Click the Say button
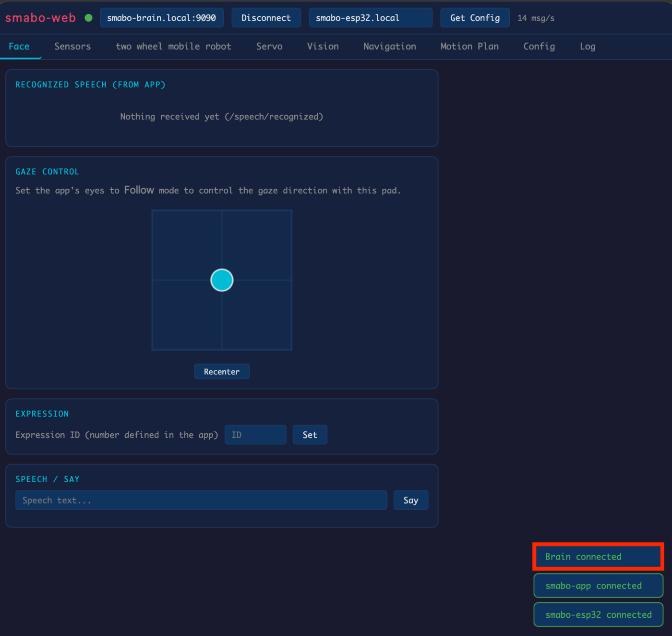Image resolution: width=672 pixels, height=636 pixels. click(x=411, y=500)
